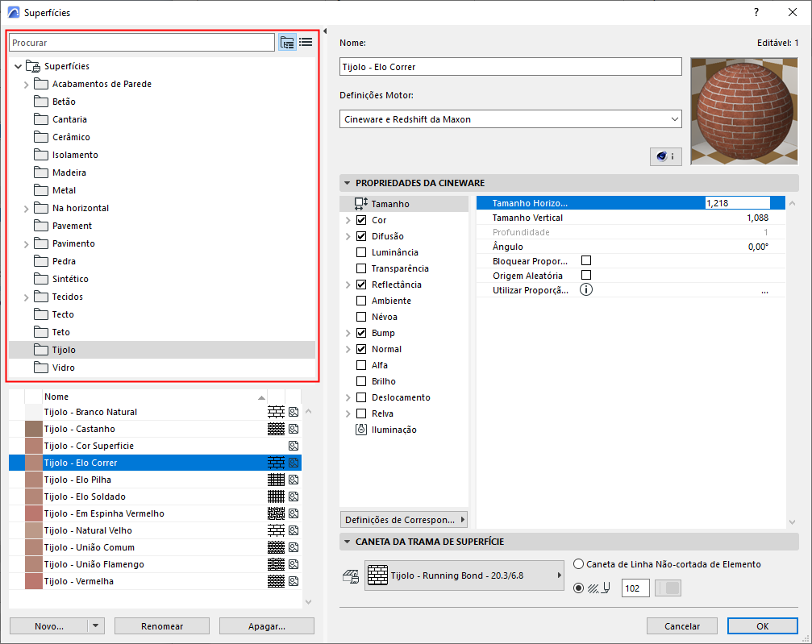Click the pen color swatch beside 102
This screenshot has width=812, height=644.
pyautogui.click(x=668, y=588)
